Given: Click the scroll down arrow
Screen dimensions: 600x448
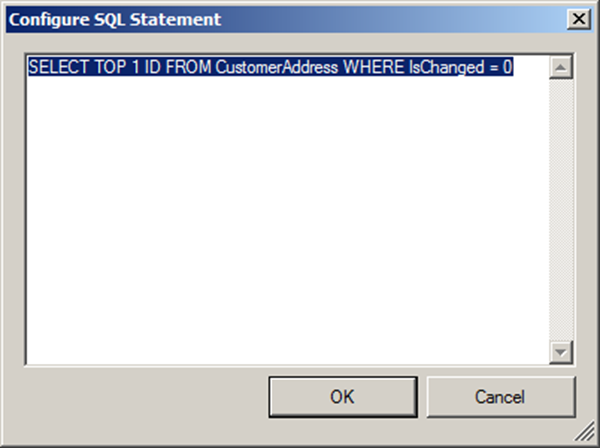Looking at the screenshot, I should pos(560,351).
